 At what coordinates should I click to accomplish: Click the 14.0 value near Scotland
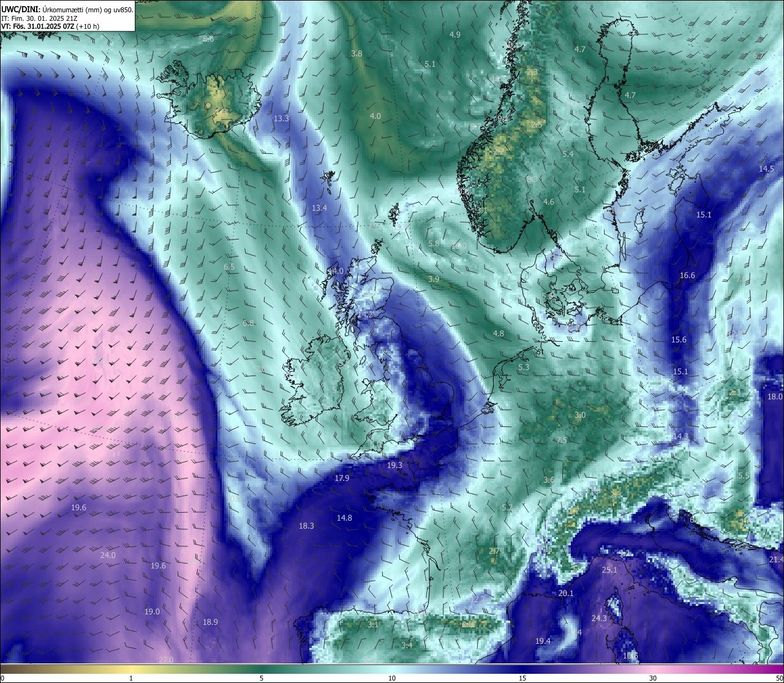[336, 271]
